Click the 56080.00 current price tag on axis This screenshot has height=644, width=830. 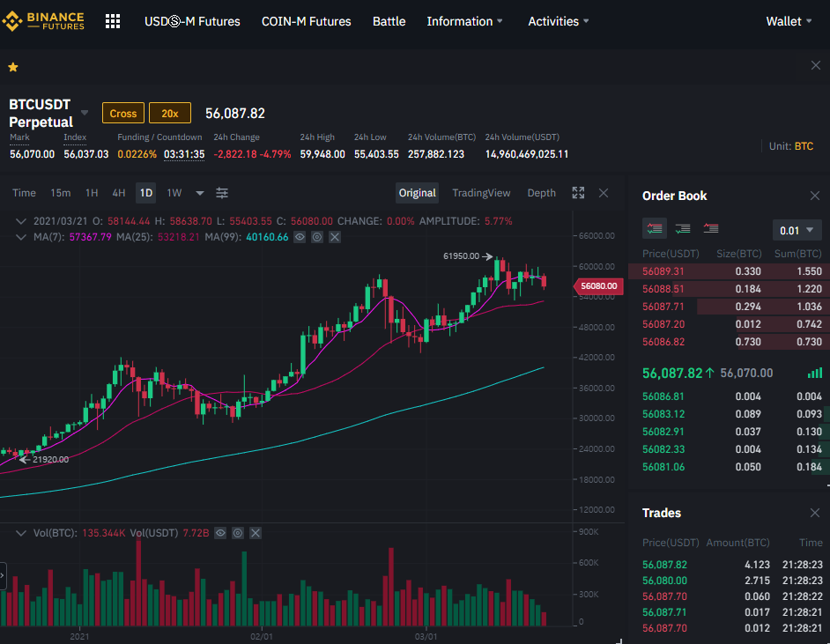click(598, 286)
